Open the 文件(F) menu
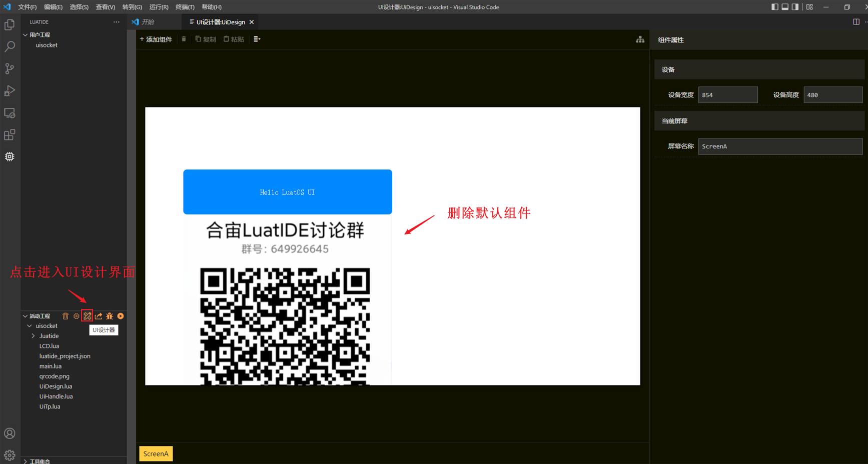The image size is (868, 464). 28,7
